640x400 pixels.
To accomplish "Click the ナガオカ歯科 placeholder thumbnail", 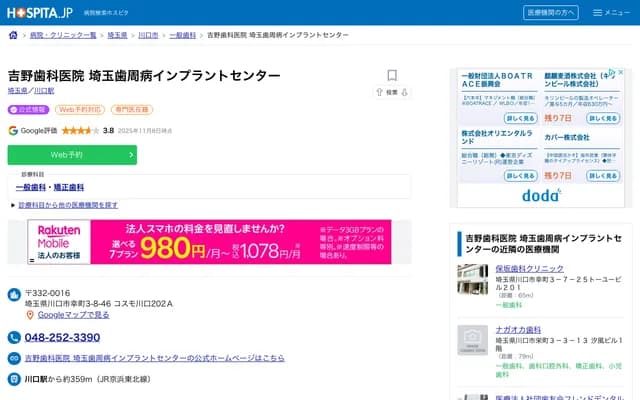I will (x=473, y=340).
